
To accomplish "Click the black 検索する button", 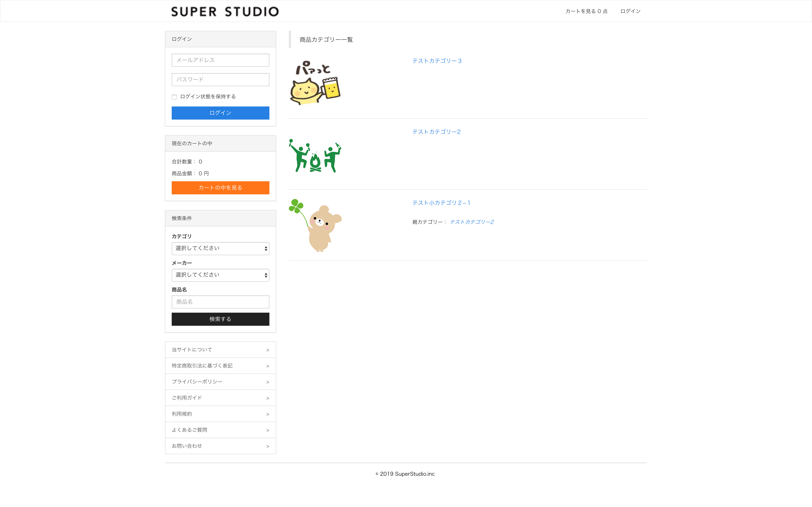I will [x=221, y=319].
